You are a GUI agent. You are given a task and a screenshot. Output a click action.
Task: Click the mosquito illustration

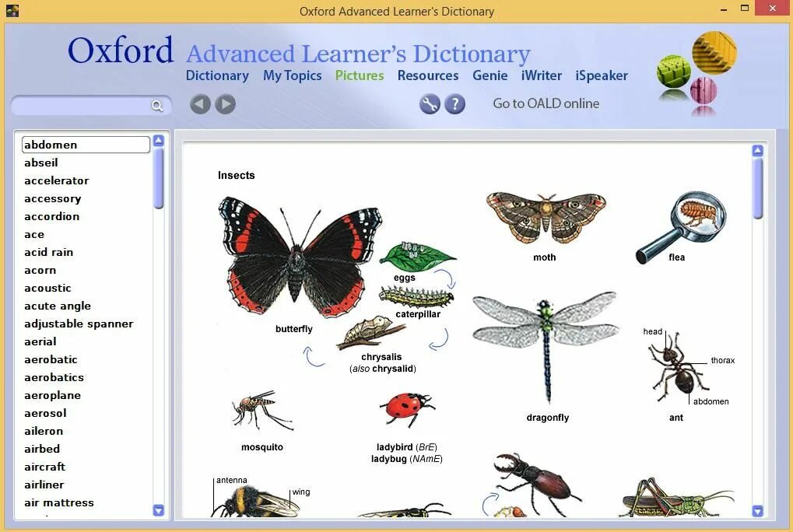coord(262,410)
